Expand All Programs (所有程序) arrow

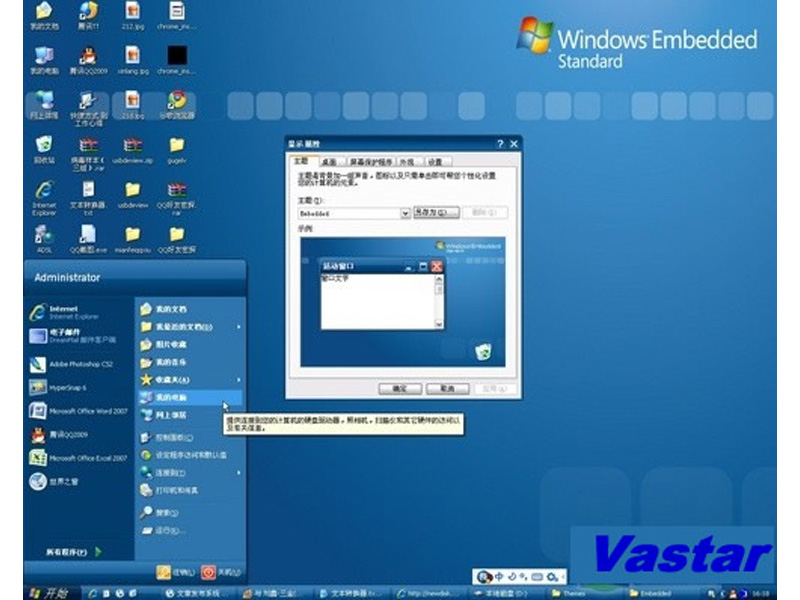coord(98,552)
